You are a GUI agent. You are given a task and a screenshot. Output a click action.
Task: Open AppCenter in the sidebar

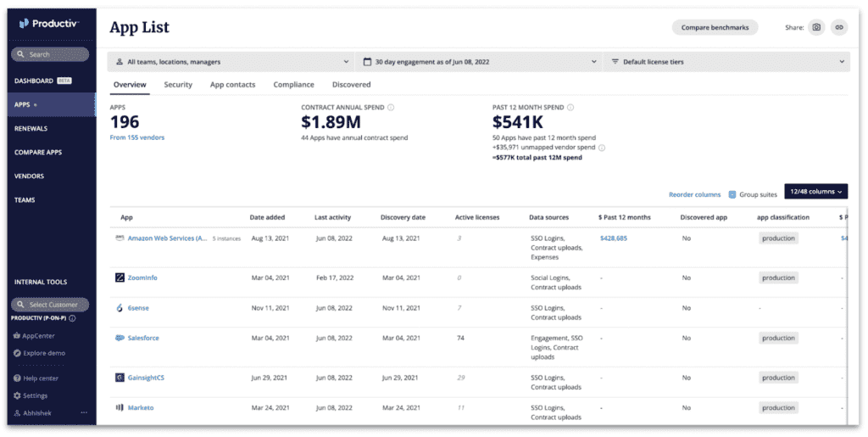click(x=34, y=336)
